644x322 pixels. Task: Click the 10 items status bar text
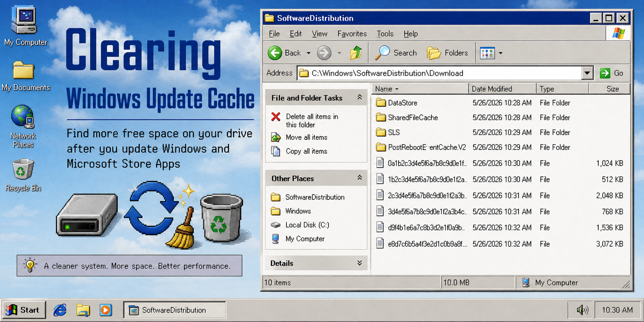(x=277, y=282)
